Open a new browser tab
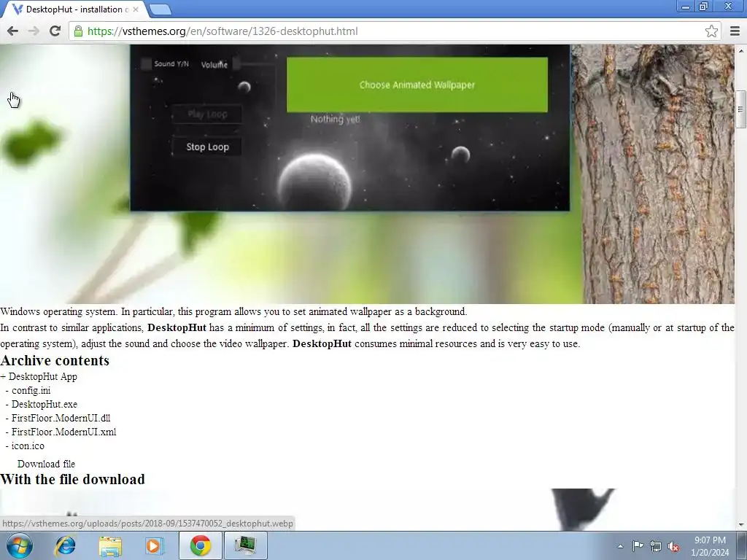 160,9
